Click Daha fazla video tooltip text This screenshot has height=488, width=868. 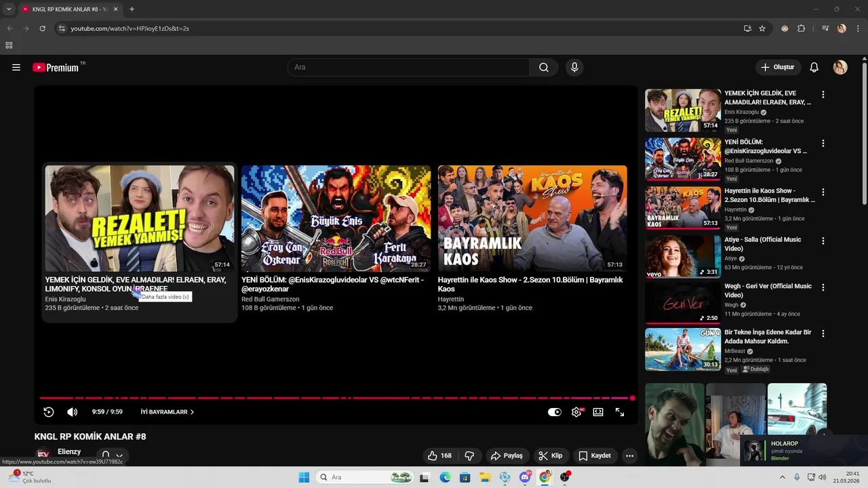coord(165,297)
